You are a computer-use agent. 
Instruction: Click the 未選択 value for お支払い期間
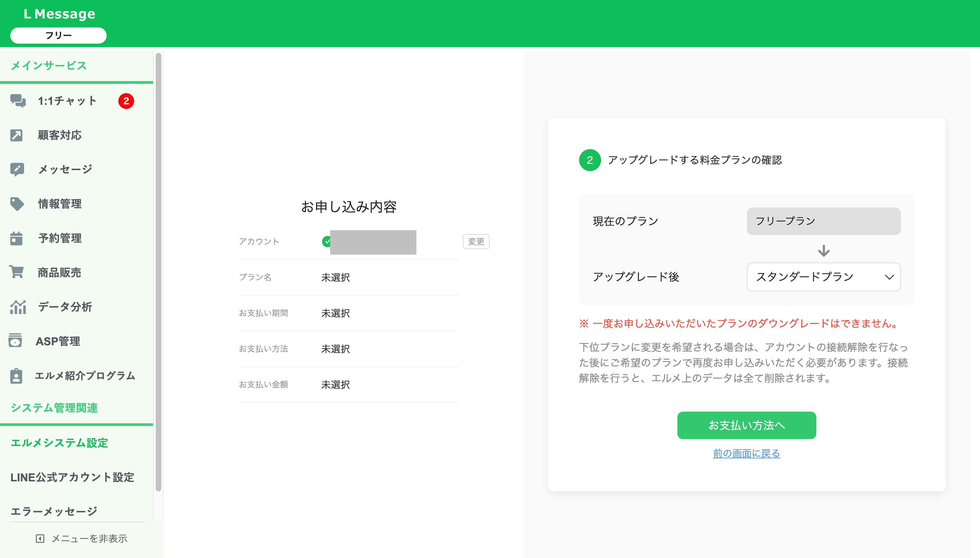[x=336, y=313]
